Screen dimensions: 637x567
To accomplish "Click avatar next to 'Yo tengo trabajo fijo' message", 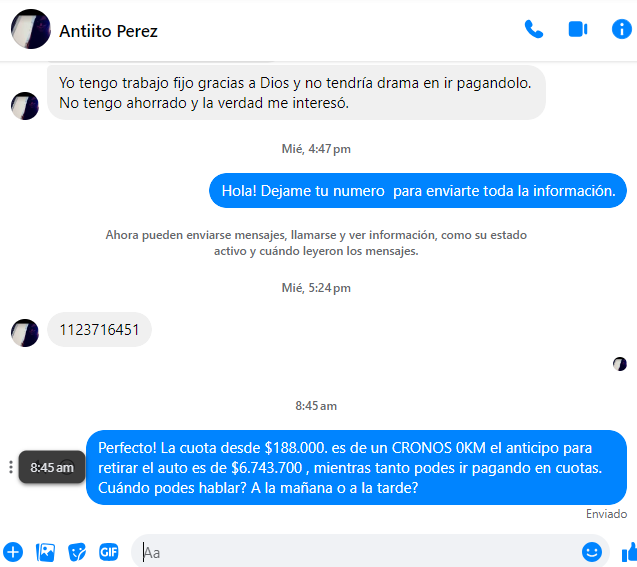I will click(x=25, y=106).
